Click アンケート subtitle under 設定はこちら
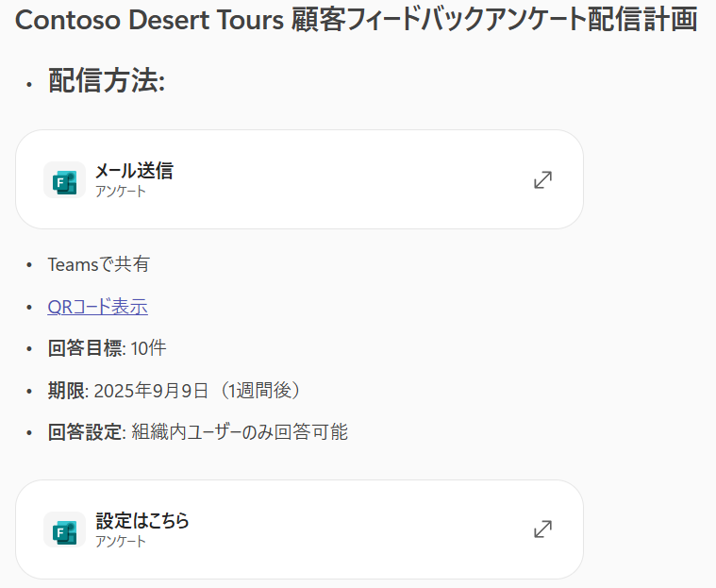 click(x=121, y=541)
